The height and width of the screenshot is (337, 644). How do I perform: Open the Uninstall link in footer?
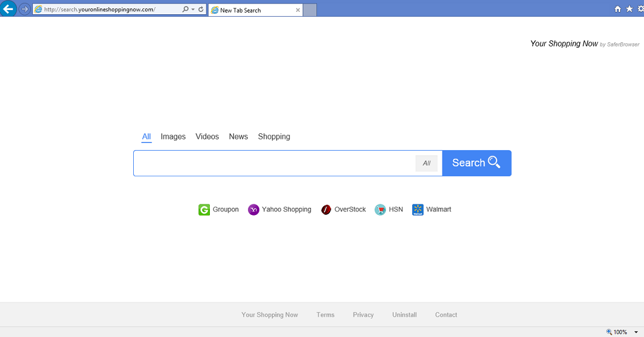[404, 315]
